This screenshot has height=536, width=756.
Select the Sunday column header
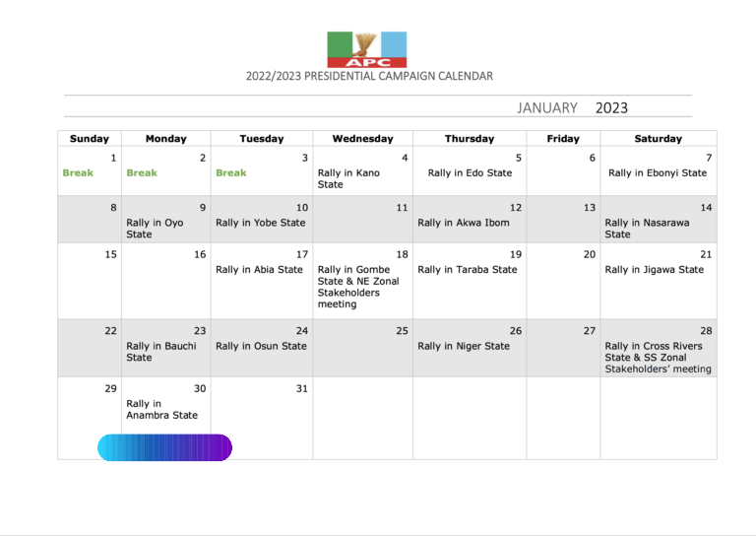tap(89, 139)
